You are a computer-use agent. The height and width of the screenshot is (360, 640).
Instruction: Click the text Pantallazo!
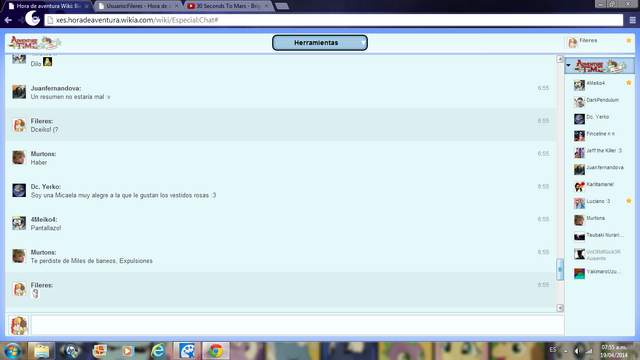(46, 228)
